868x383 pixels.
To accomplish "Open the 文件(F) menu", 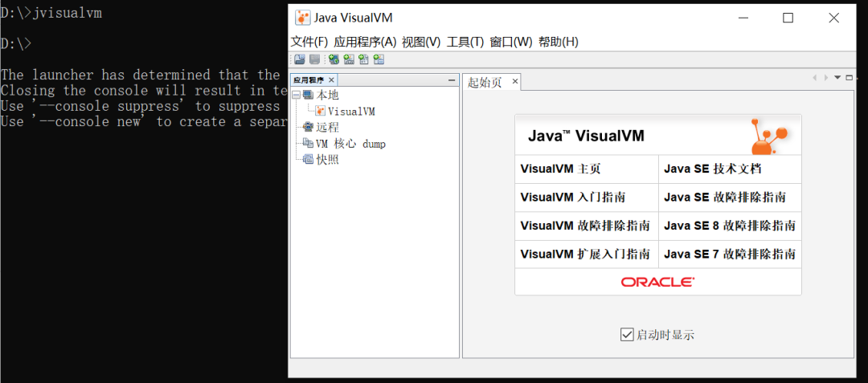I will point(309,42).
